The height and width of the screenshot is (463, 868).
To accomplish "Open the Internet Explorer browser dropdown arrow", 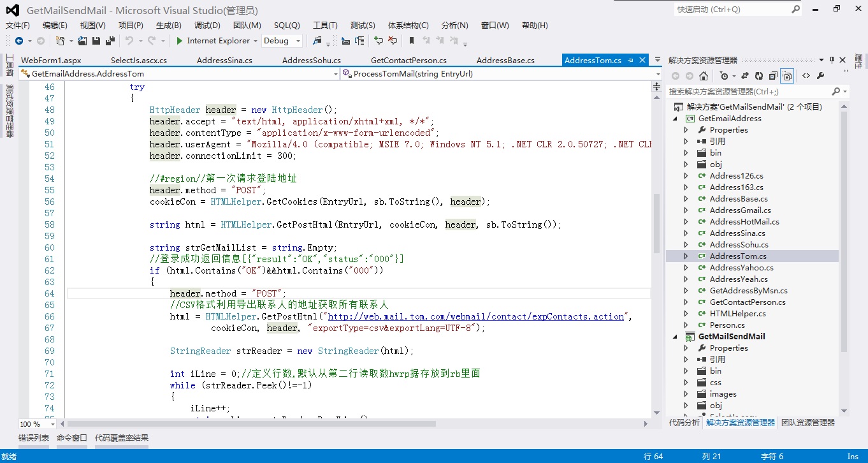I will 256,41.
